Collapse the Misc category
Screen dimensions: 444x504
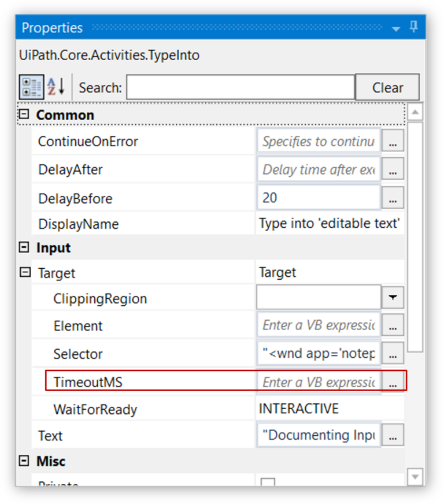point(24,461)
